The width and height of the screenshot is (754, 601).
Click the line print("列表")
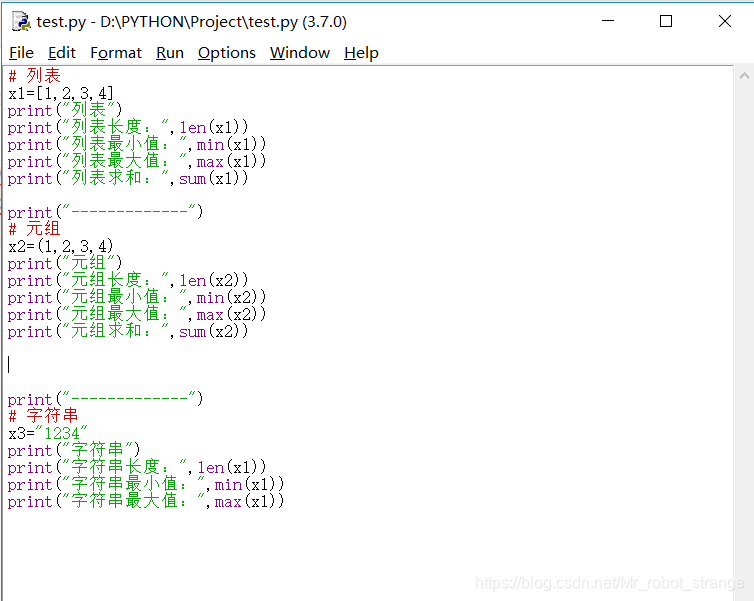pyautogui.click(x=65, y=110)
